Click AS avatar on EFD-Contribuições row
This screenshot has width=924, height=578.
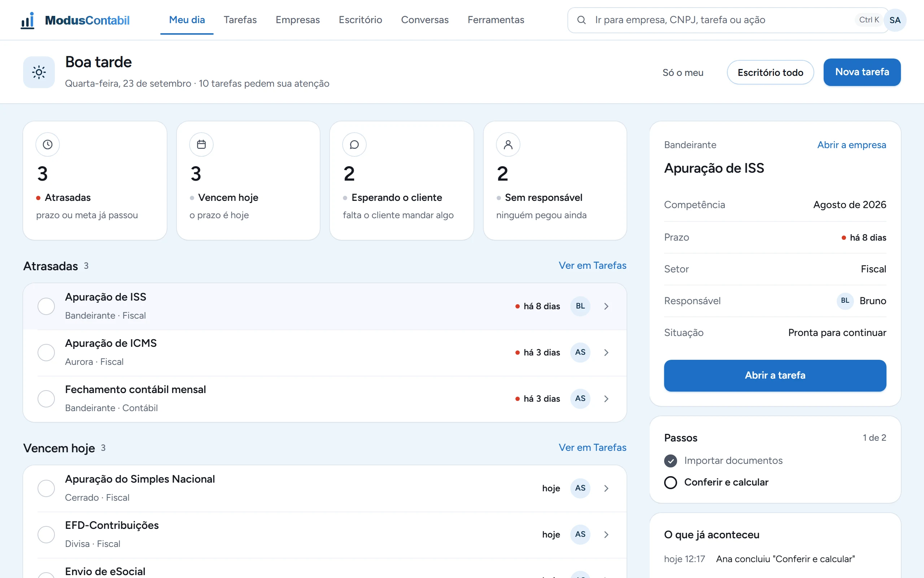pos(580,534)
